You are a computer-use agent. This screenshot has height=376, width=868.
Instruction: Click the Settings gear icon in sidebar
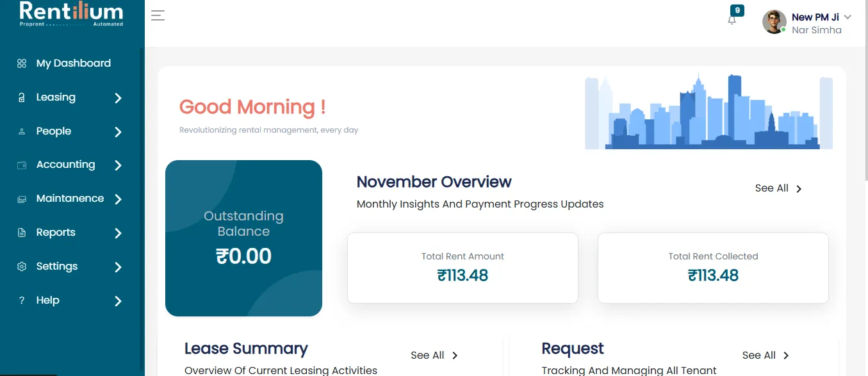(22, 266)
